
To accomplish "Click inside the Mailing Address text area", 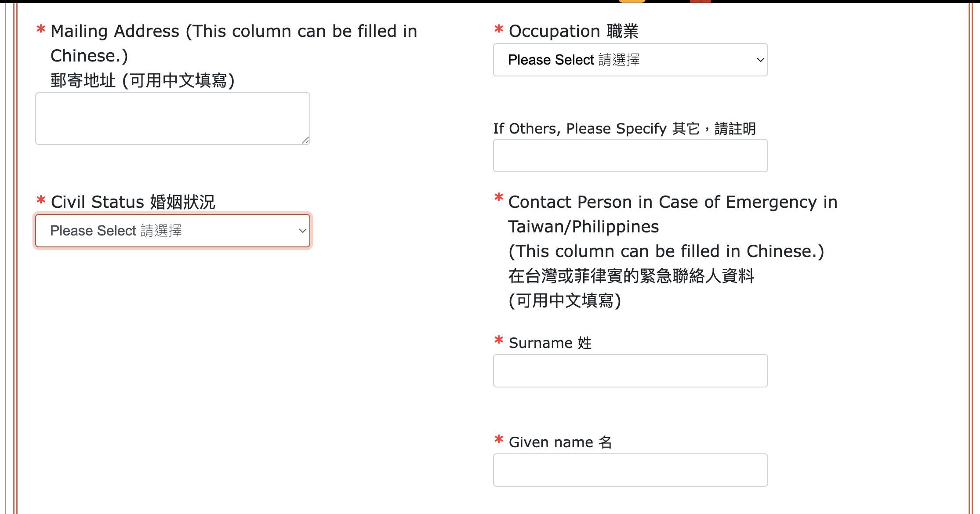I will (172, 119).
